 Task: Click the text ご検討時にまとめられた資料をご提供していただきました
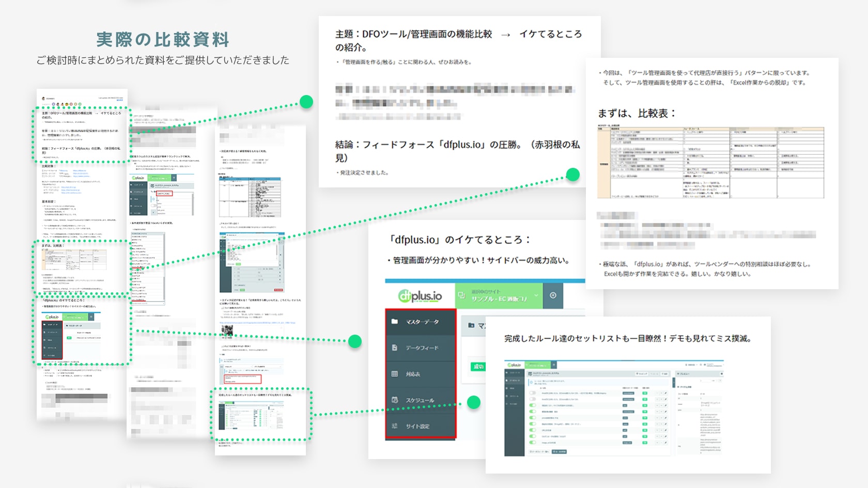[163, 60]
